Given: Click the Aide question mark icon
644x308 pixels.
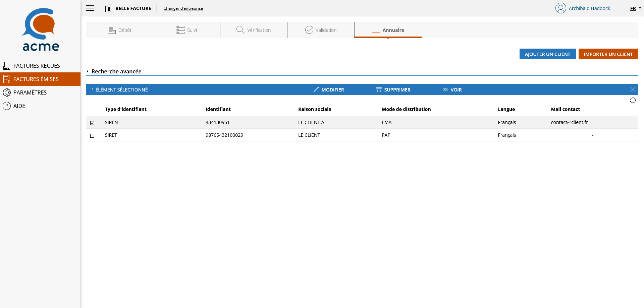Looking at the screenshot, I should click(x=7, y=106).
